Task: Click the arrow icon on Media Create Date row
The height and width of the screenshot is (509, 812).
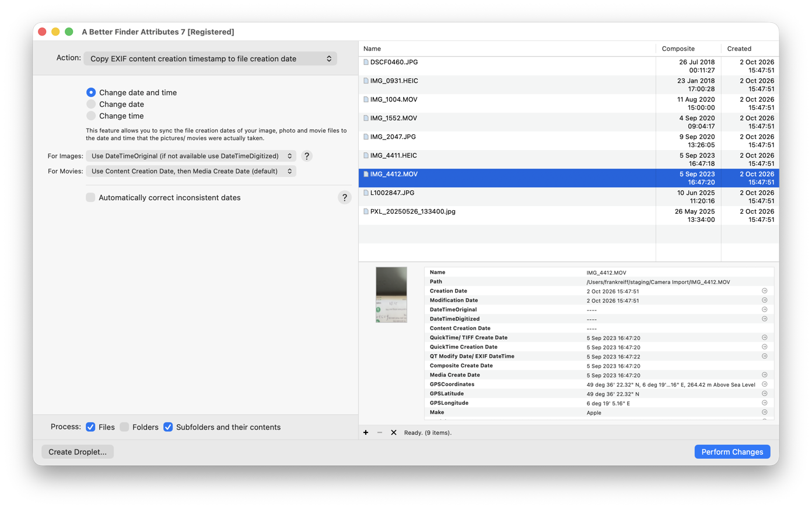Action: pos(764,375)
